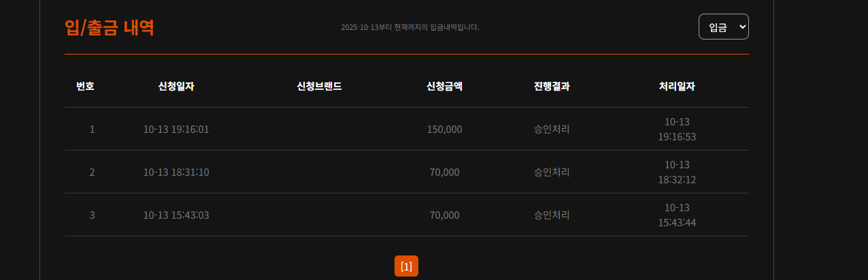
Task: Click the 신청금액 column header
Action: pyautogui.click(x=444, y=87)
